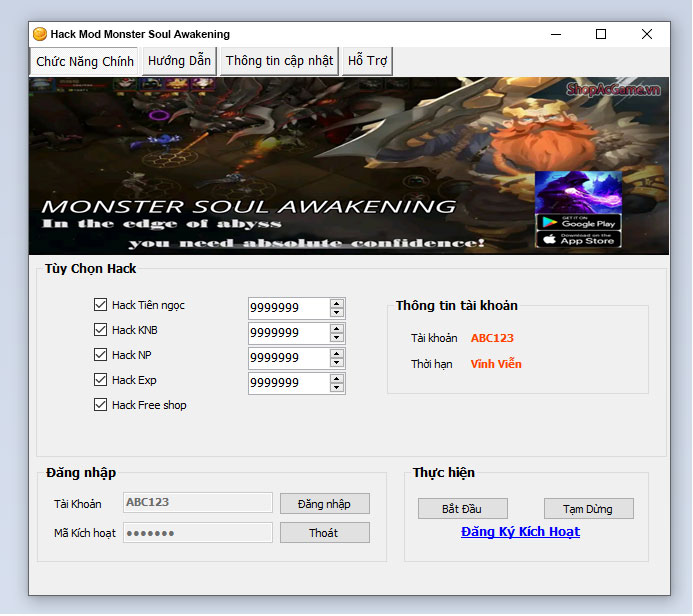Open Thông tin cập nhật tab
This screenshot has width=693, height=616.
(279, 61)
